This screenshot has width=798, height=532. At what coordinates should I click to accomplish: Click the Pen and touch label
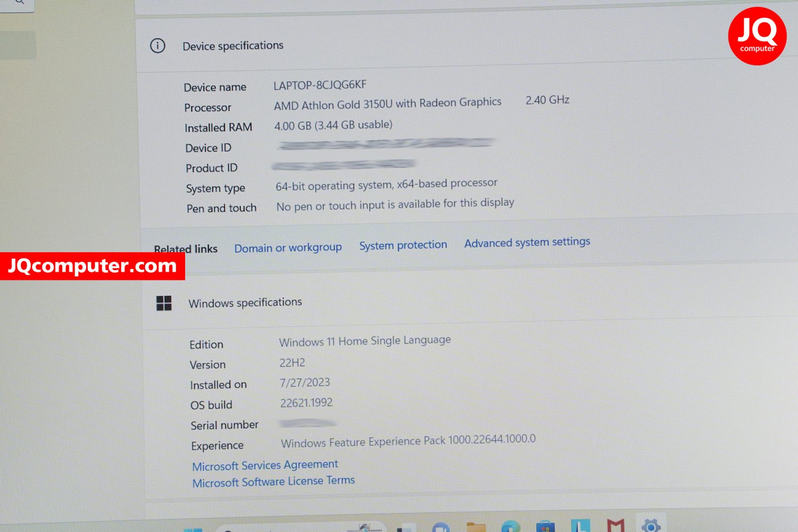[221, 209]
